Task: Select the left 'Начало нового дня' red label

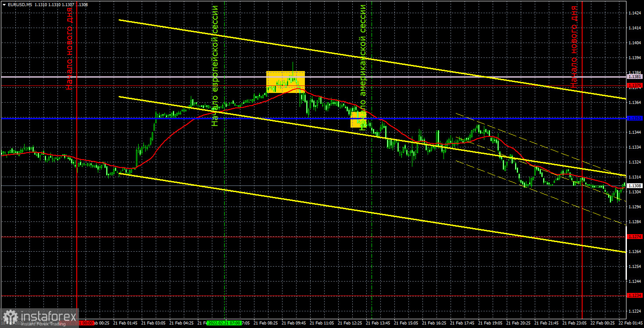Action: [x=69, y=48]
